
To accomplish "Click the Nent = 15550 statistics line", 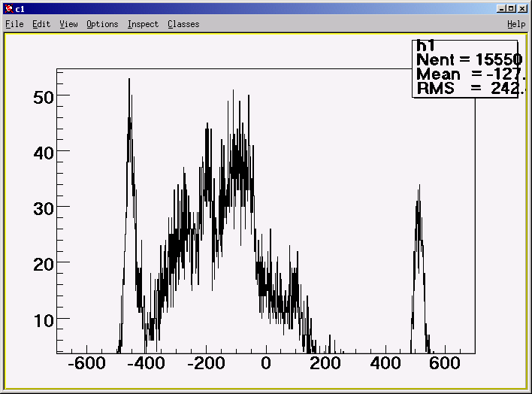I will pyautogui.click(x=469, y=60).
